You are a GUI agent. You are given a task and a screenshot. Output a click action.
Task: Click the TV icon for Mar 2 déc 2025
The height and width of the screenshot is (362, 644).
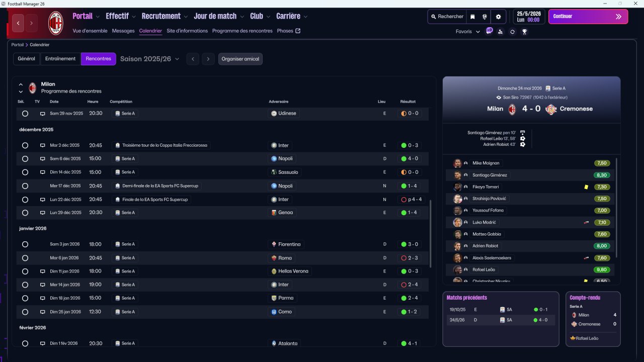(x=43, y=145)
